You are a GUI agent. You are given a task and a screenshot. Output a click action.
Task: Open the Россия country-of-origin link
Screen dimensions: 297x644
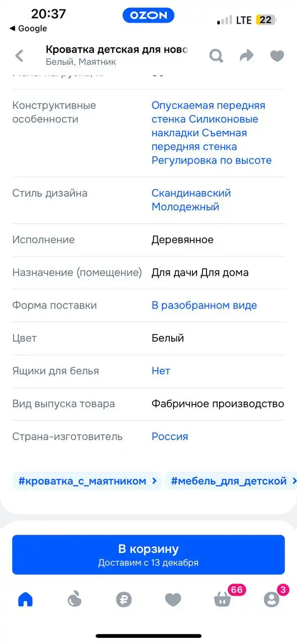(x=169, y=436)
